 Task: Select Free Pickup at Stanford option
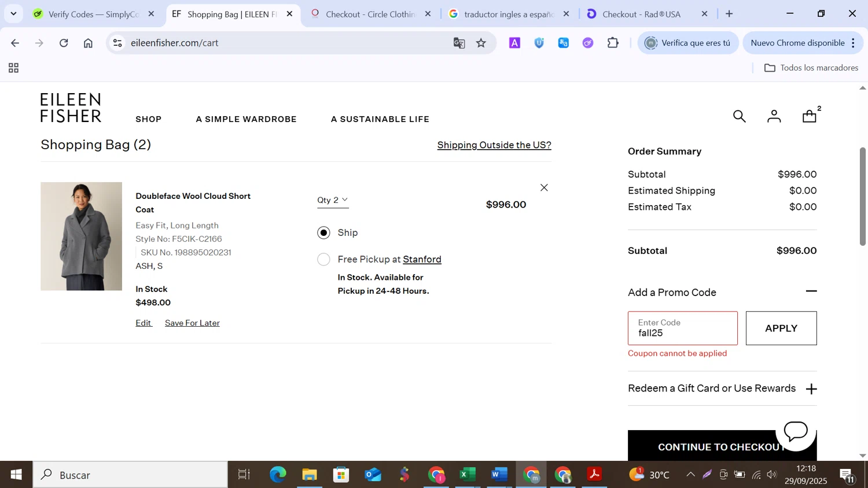(x=323, y=260)
